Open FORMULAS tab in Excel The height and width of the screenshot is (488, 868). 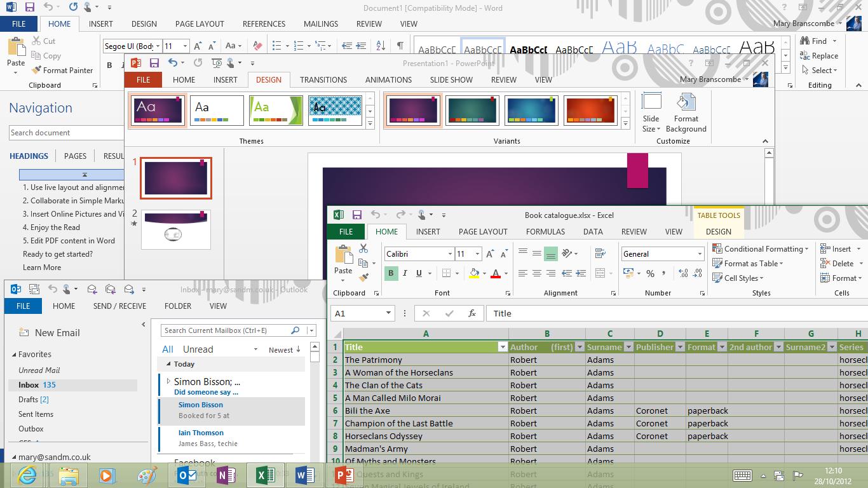point(545,231)
